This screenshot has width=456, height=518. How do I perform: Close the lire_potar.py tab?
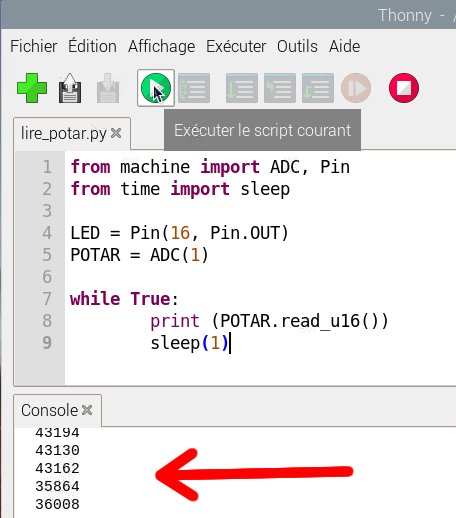point(116,133)
